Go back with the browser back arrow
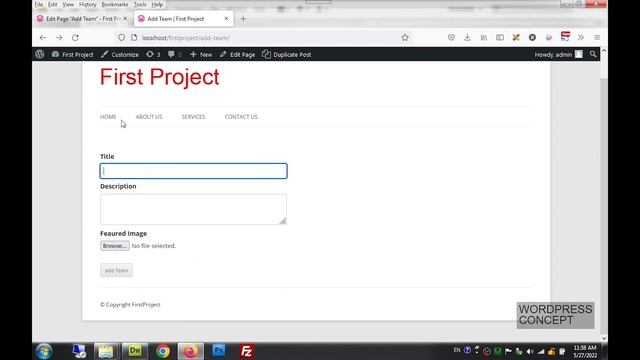This screenshot has width=640, height=360. coord(43,38)
